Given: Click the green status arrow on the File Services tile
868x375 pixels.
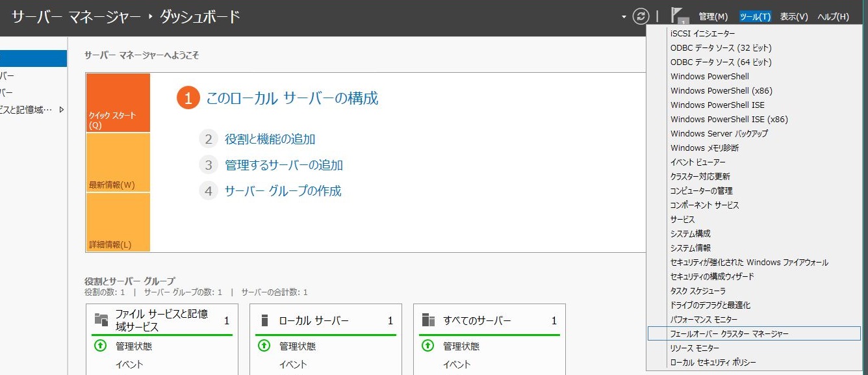Looking at the screenshot, I should 101,346.
